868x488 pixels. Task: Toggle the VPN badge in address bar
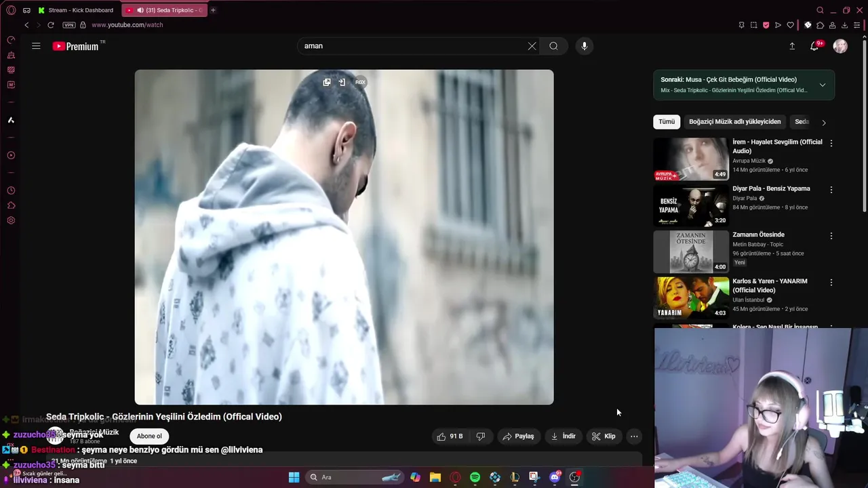[x=68, y=25]
